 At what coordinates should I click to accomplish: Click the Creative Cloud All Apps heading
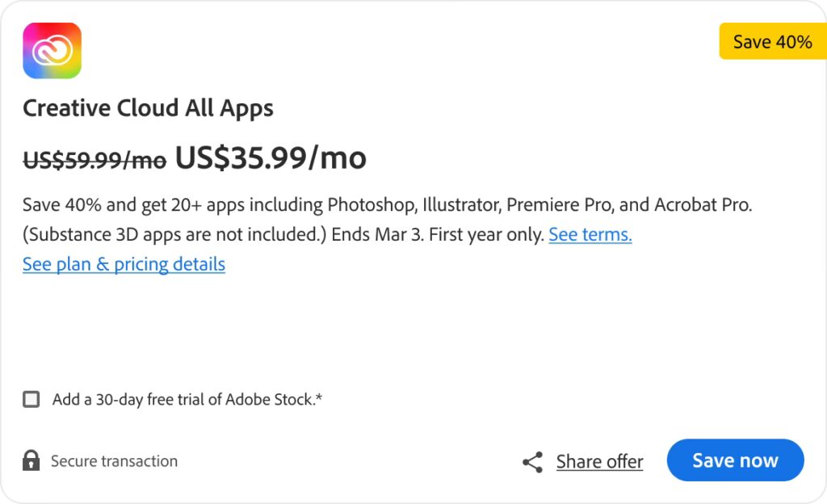[x=148, y=108]
